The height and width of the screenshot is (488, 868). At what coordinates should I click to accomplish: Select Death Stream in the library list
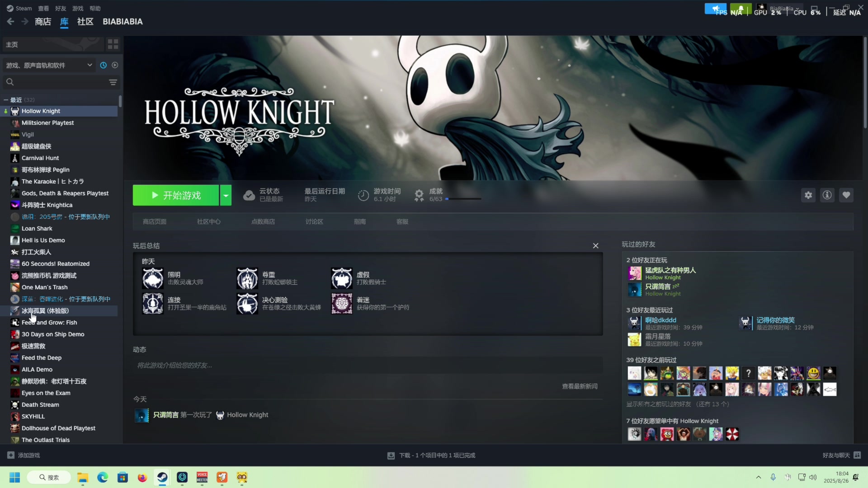pos(59,405)
